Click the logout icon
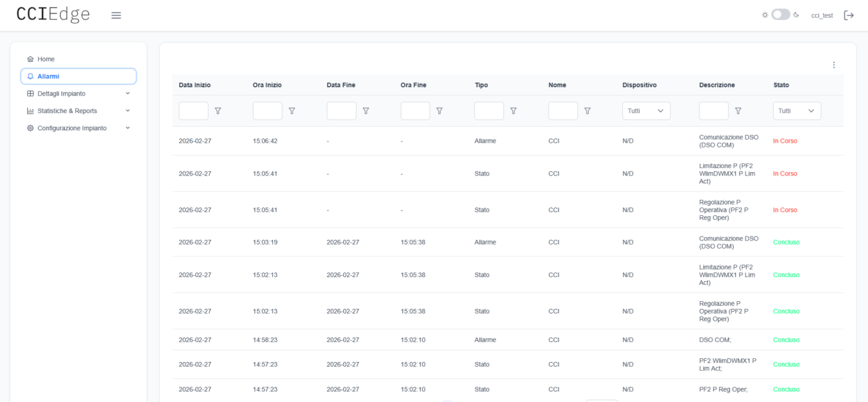 point(849,15)
